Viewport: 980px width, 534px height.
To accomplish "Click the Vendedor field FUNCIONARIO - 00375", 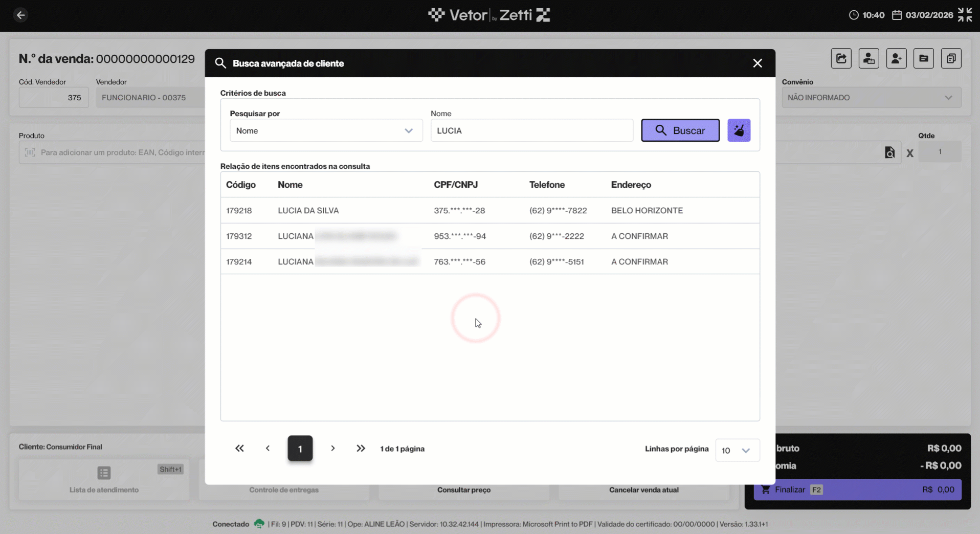I will 150,98.
